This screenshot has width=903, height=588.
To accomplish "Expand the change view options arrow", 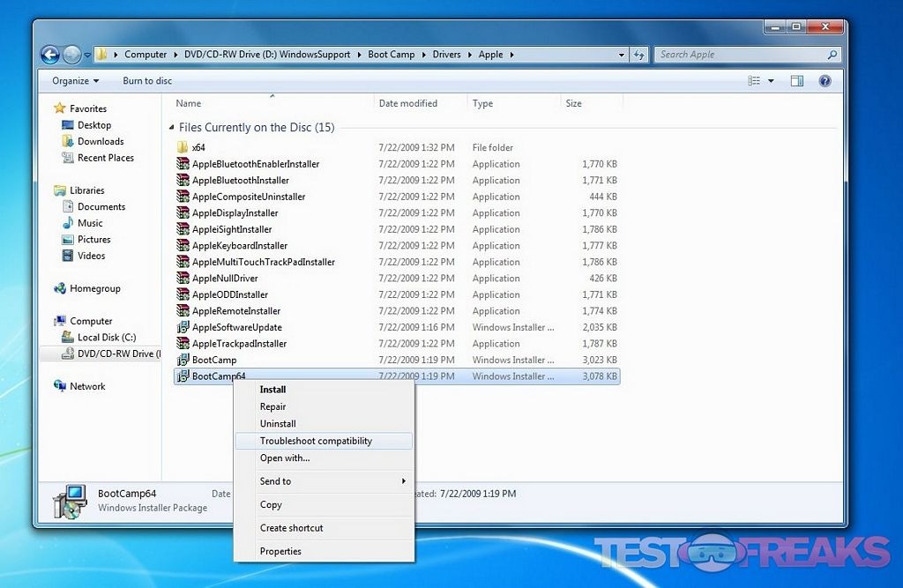I will (771, 81).
